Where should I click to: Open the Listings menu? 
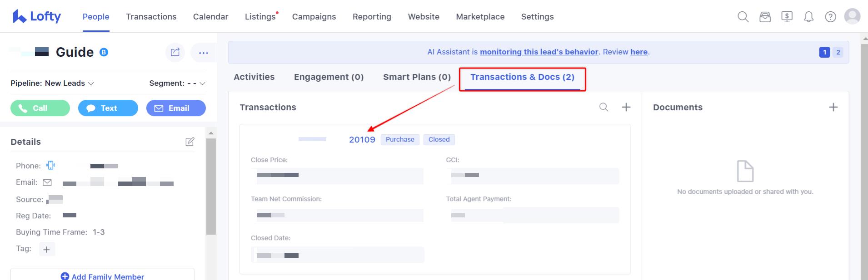pyautogui.click(x=260, y=17)
